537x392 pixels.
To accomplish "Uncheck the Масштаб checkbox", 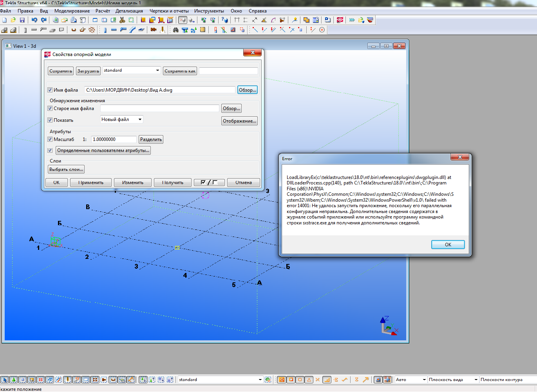I will (50, 139).
